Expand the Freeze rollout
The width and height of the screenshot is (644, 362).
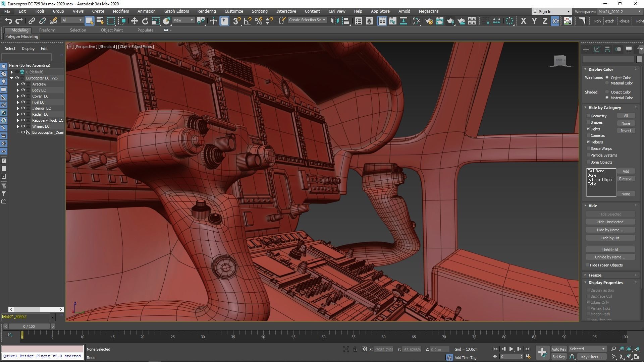pyautogui.click(x=595, y=275)
